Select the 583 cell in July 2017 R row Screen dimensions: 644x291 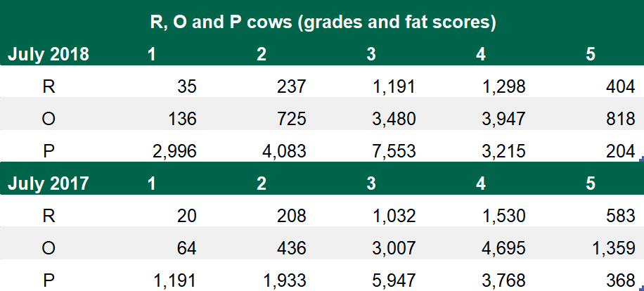pyautogui.click(x=620, y=216)
